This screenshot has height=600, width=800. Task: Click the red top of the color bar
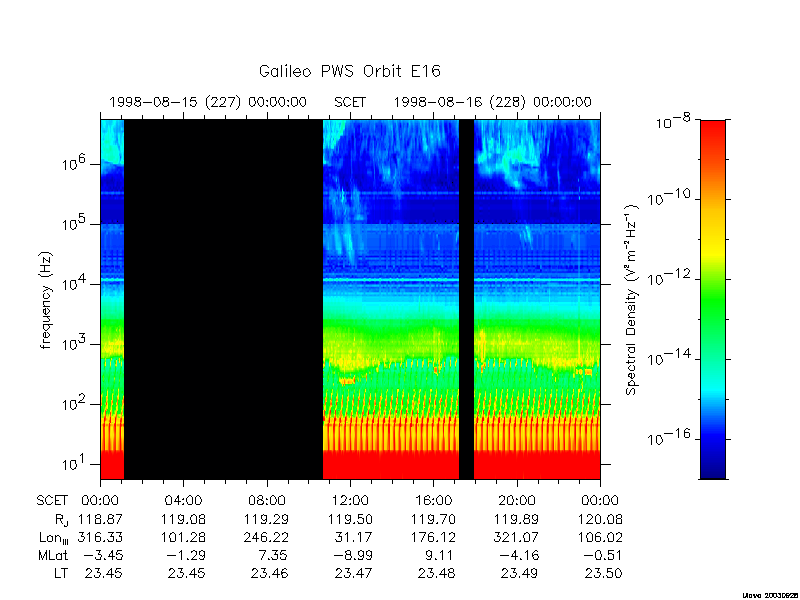(x=713, y=131)
